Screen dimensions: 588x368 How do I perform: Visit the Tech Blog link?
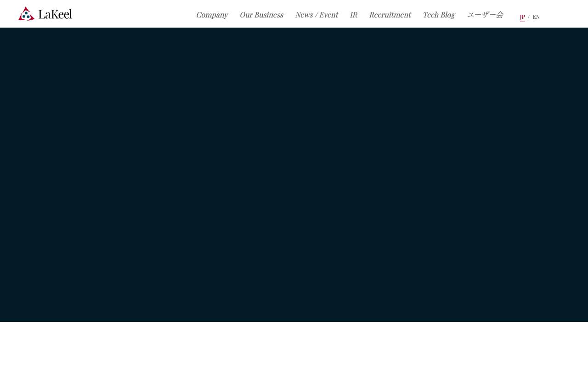[439, 15]
